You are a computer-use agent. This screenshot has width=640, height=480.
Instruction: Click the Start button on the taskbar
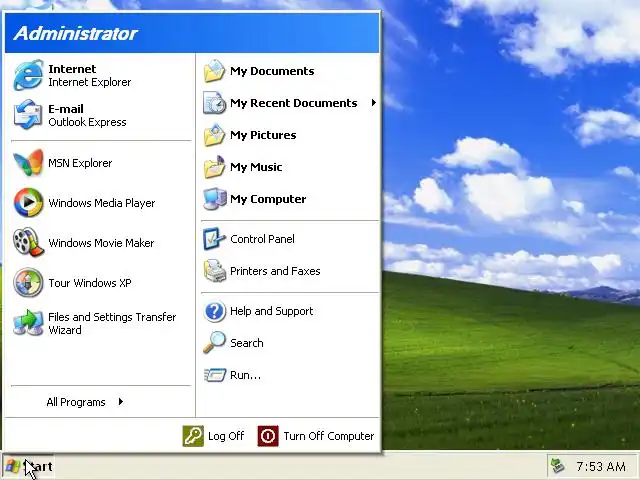click(29, 466)
